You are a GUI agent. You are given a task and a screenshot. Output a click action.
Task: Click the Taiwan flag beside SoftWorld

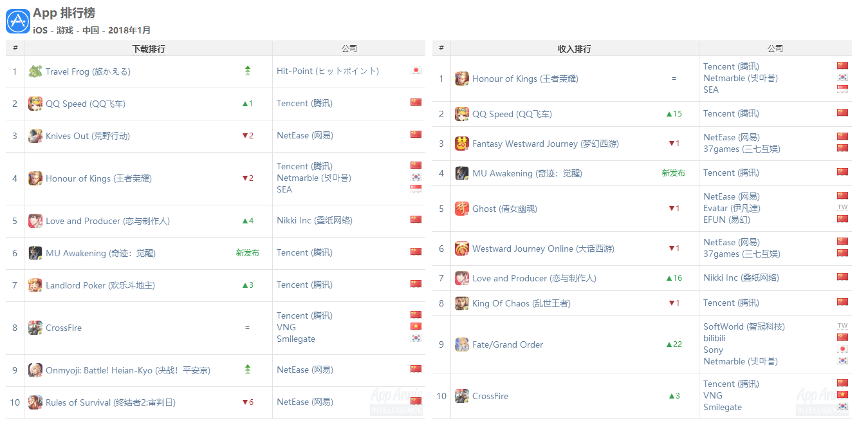[842, 326]
